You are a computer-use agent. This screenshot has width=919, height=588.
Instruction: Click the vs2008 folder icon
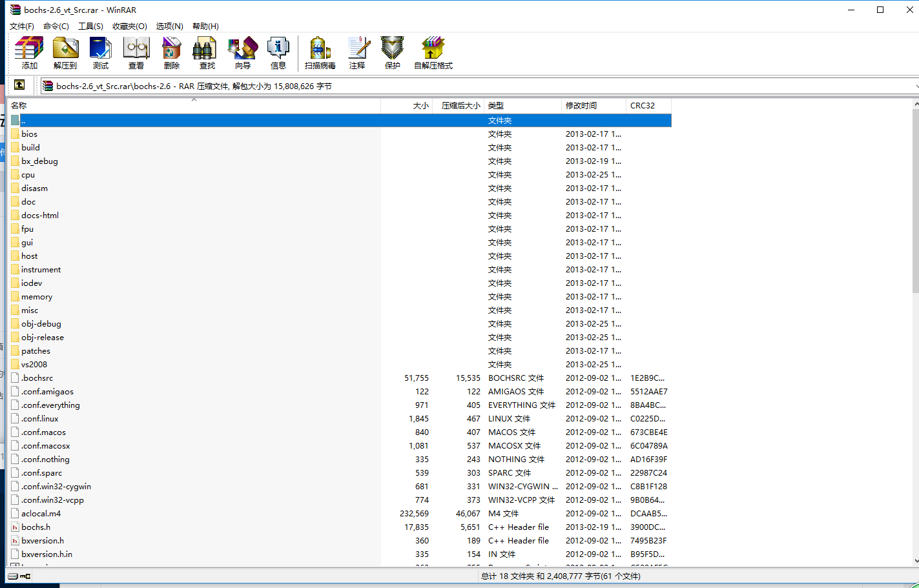tap(15, 365)
